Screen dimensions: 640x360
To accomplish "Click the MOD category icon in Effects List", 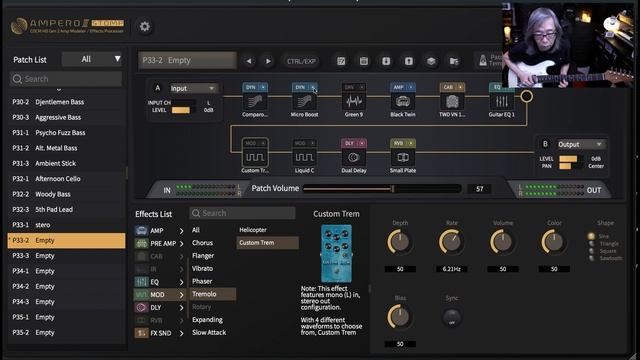I will point(141,294).
